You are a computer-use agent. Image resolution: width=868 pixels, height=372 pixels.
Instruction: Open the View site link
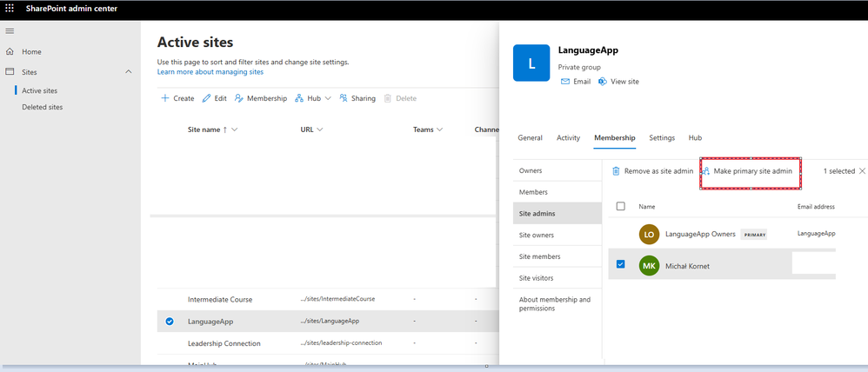pyautogui.click(x=625, y=82)
